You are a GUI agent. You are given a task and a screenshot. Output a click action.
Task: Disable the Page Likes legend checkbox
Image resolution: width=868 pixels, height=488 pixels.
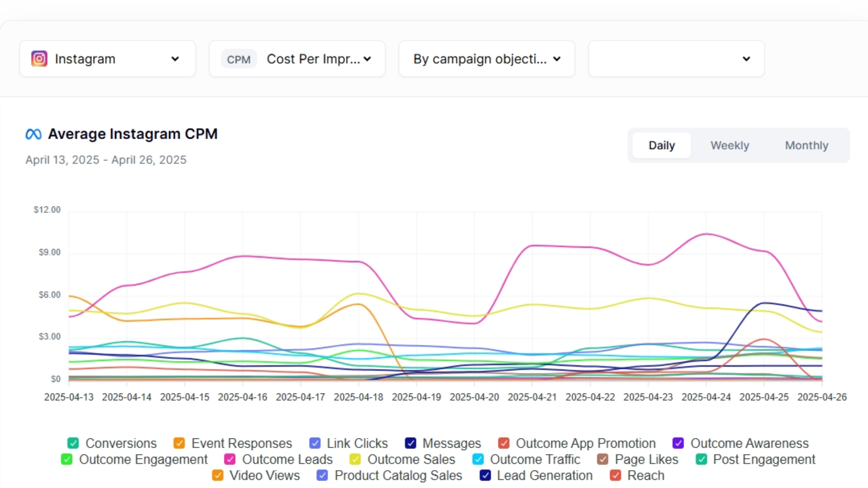(602, 459)
